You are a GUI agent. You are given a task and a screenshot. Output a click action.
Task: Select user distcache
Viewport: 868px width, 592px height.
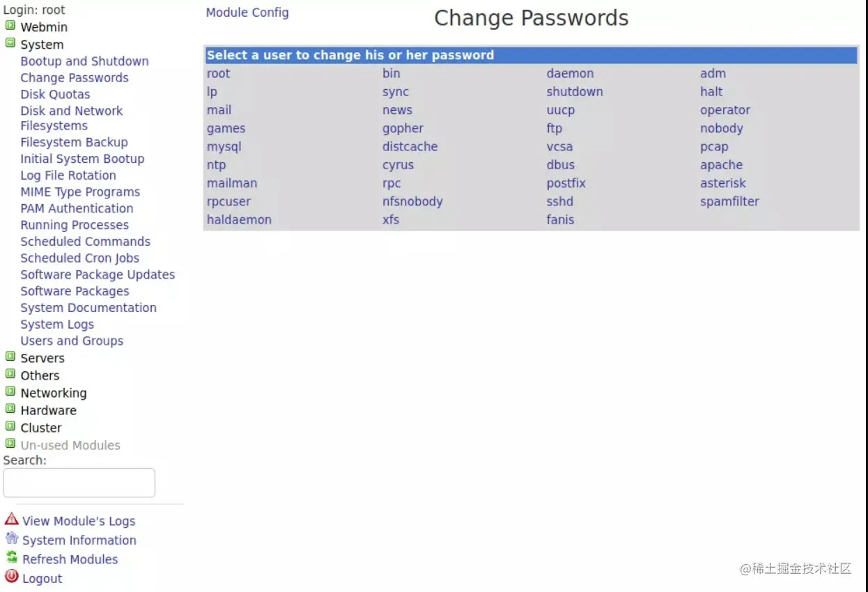[x=410, y=147]
